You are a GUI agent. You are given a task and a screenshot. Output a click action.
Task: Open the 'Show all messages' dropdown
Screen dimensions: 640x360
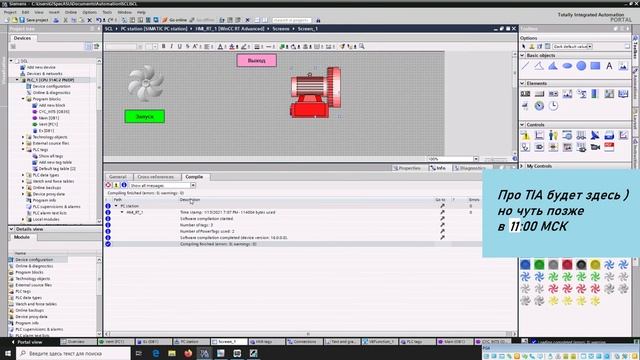click(193, 185)
